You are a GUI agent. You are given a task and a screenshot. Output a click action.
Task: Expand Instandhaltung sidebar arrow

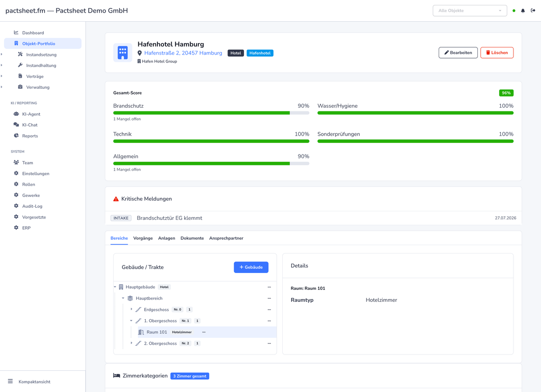coord(1,65)
